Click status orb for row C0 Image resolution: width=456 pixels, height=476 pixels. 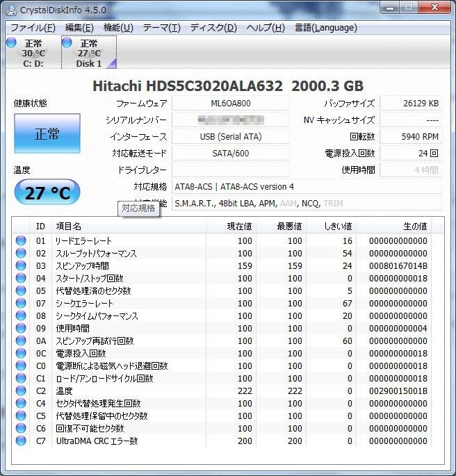[21, 366]
